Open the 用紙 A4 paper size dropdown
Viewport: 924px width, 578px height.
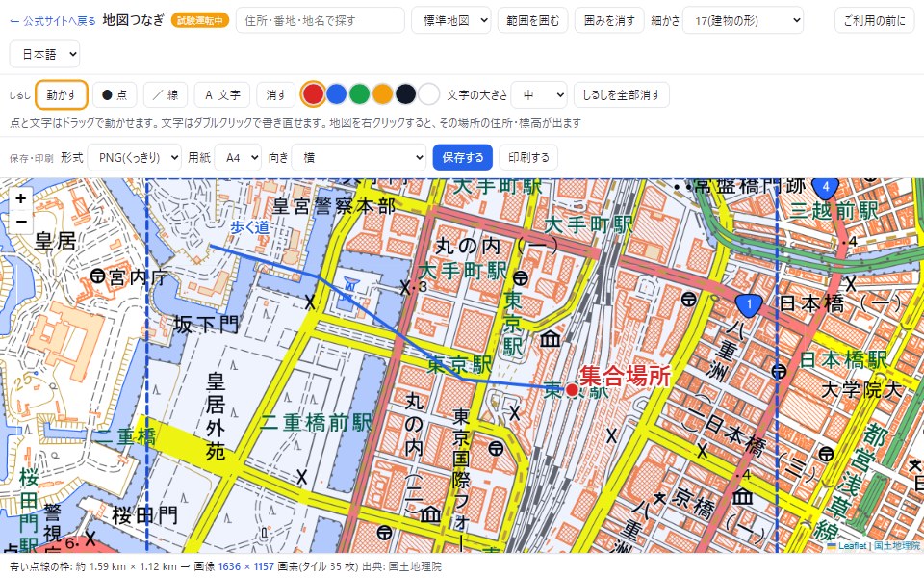[x=238, y=157]
